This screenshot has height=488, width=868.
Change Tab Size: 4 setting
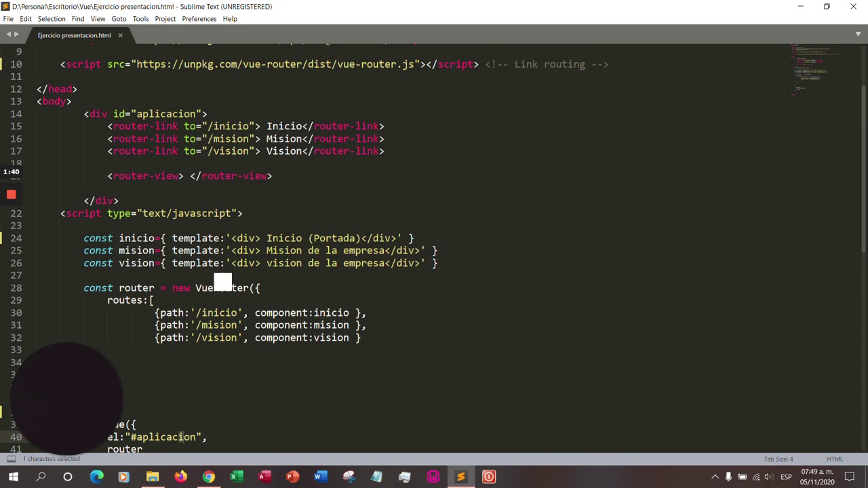pos(778,459)
